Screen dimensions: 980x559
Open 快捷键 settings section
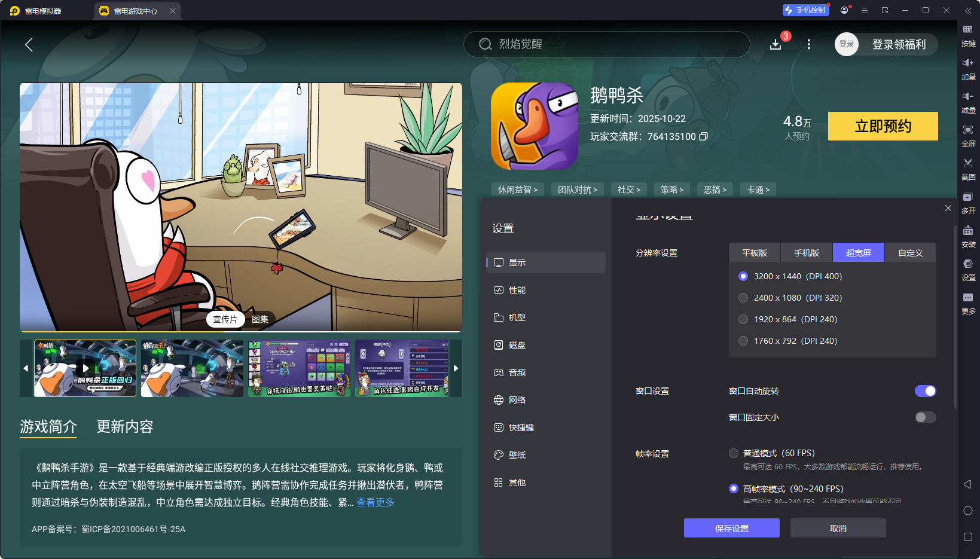546,427
